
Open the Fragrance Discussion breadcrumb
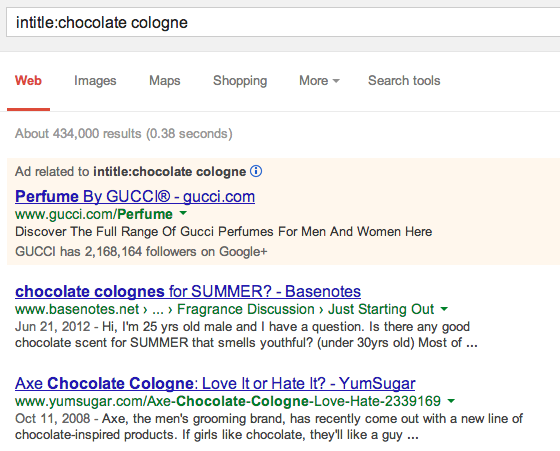[246, 309]
